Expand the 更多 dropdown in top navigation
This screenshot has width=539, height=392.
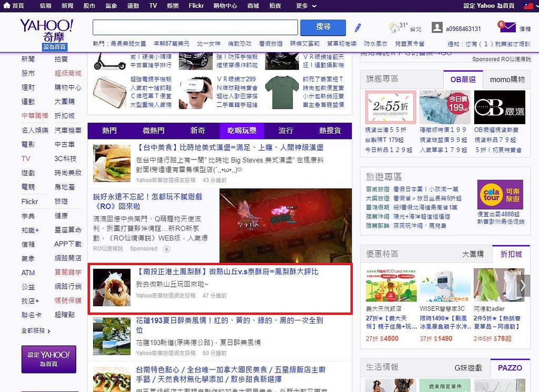coord(306,6)
